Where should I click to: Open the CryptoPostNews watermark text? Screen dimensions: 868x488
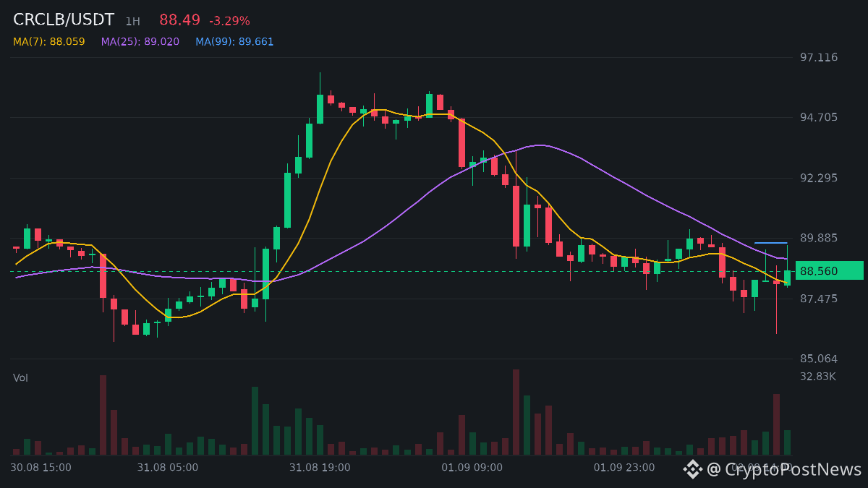point(784,470)
